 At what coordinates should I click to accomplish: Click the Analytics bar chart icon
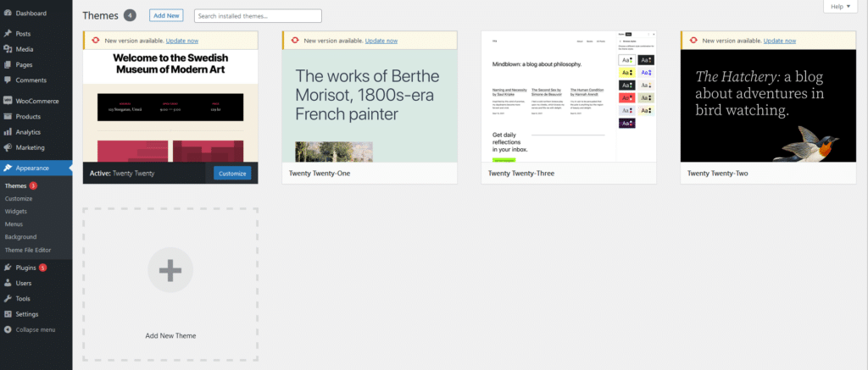coord(8,132)
